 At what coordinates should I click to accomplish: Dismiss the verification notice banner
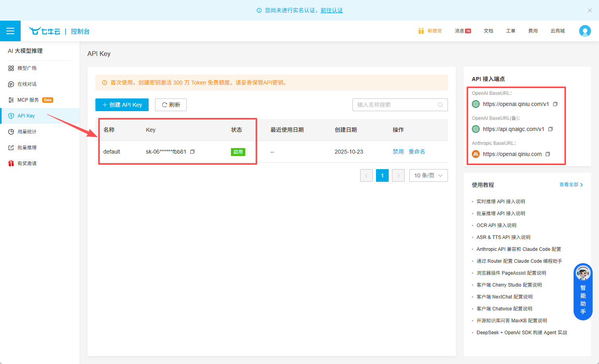click(590, 10)
